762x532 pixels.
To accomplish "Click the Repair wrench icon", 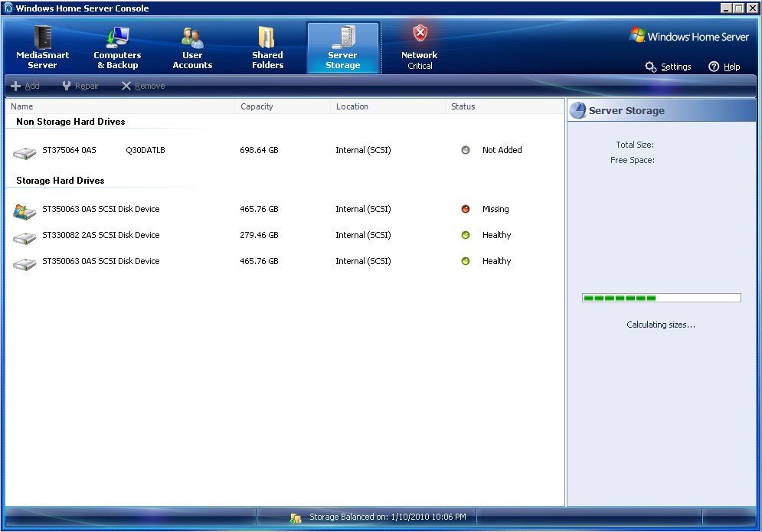I will (x=67, y=86).
